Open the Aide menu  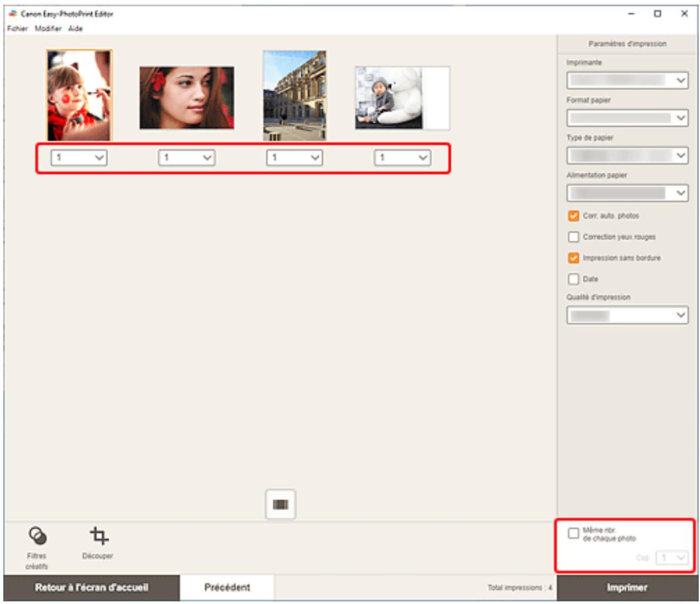click(75, 29)
